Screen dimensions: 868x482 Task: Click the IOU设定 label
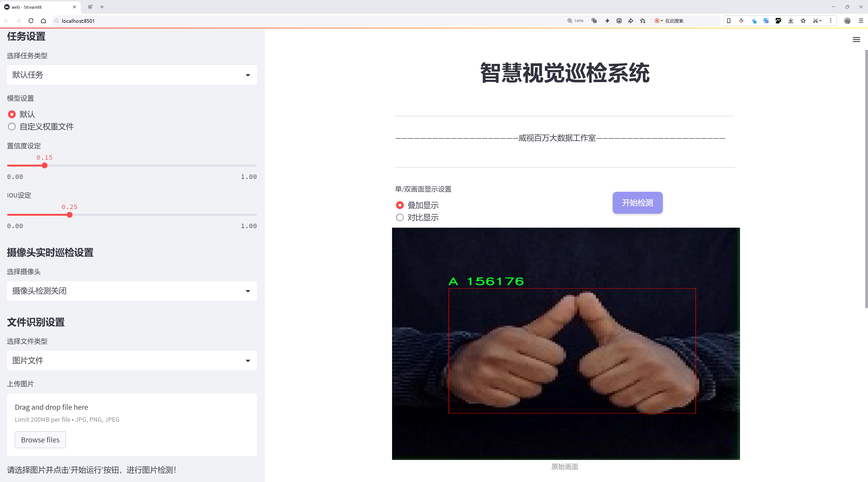click(x=19, y=195)
